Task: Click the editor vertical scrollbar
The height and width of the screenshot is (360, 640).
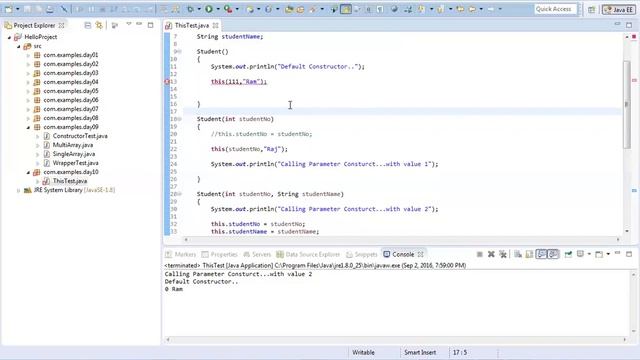Action: click(627, 104)
